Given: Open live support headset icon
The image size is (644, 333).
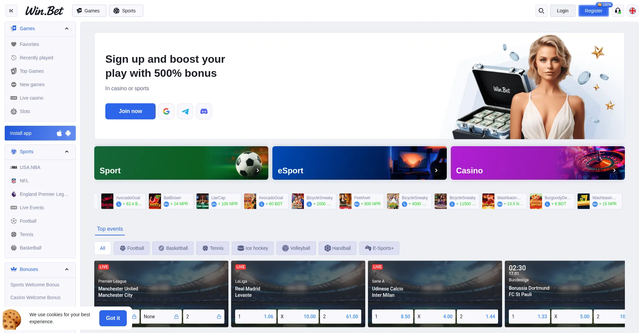Looking at the screenshot, I should pyautogui.click(x=618, y=11).
